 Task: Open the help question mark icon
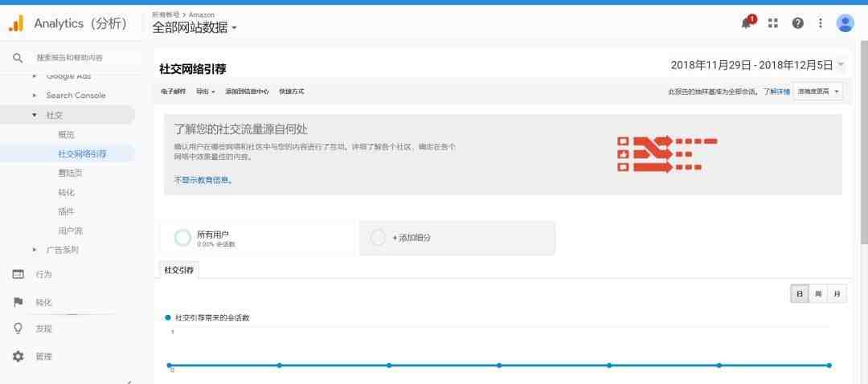click(x=797, y=23)
